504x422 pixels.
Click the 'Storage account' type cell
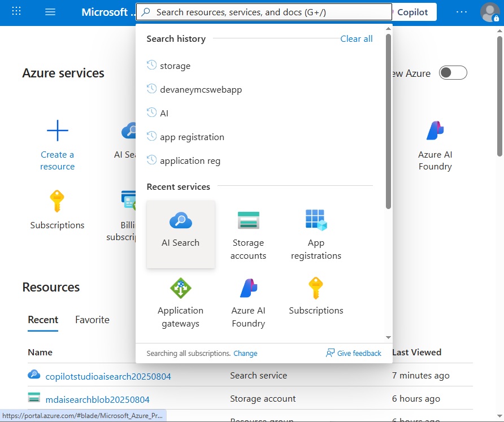click(263, 398)
